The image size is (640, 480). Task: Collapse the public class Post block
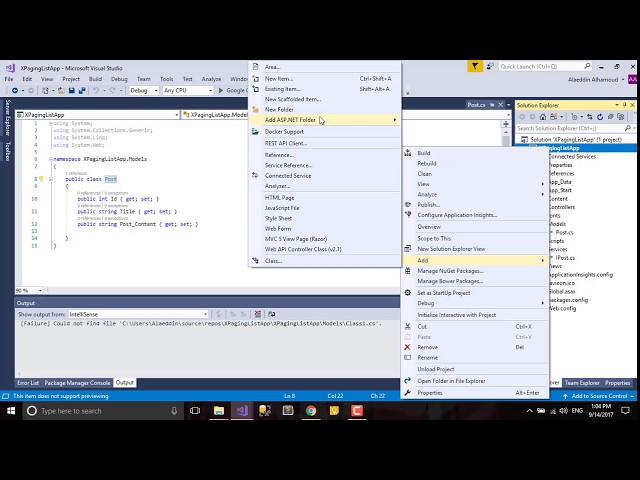(x=51, y=179)
